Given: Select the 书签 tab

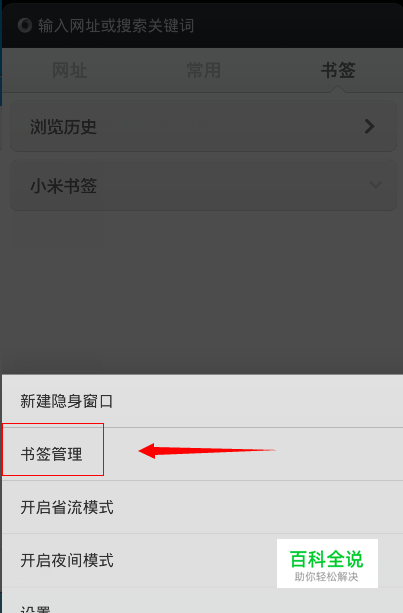Looking at the screenshot, I should 338,70.
